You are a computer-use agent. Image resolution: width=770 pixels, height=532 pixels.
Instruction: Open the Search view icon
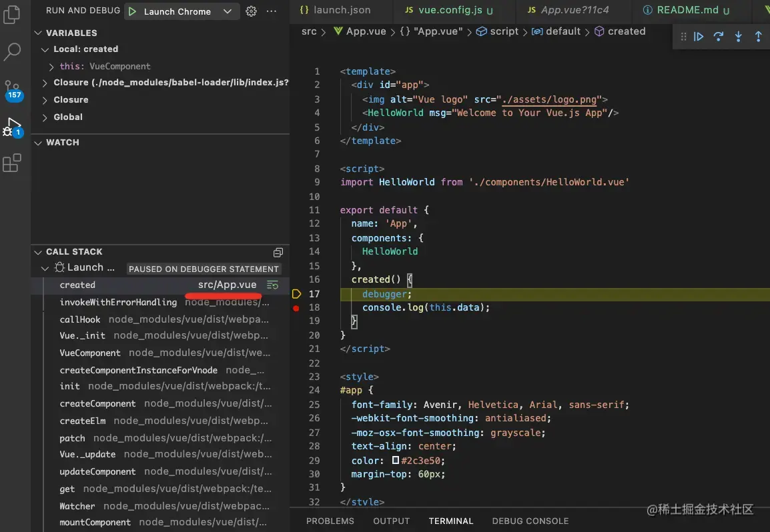click(12, 51)
